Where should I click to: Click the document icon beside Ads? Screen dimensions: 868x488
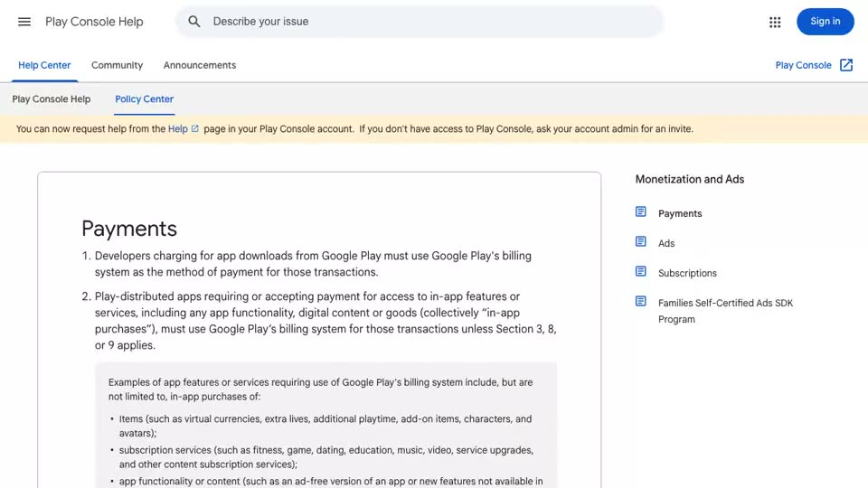click(x=640, y=242)
